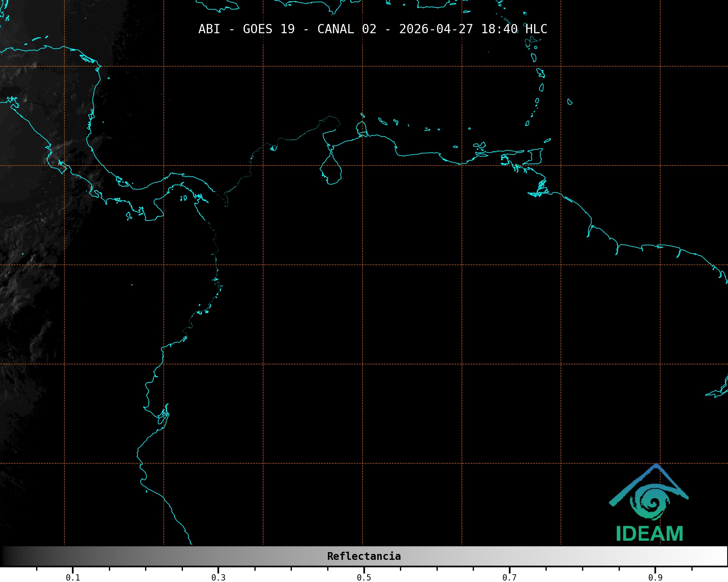Click the 0.1 colorbar tick label

[73, 578]
